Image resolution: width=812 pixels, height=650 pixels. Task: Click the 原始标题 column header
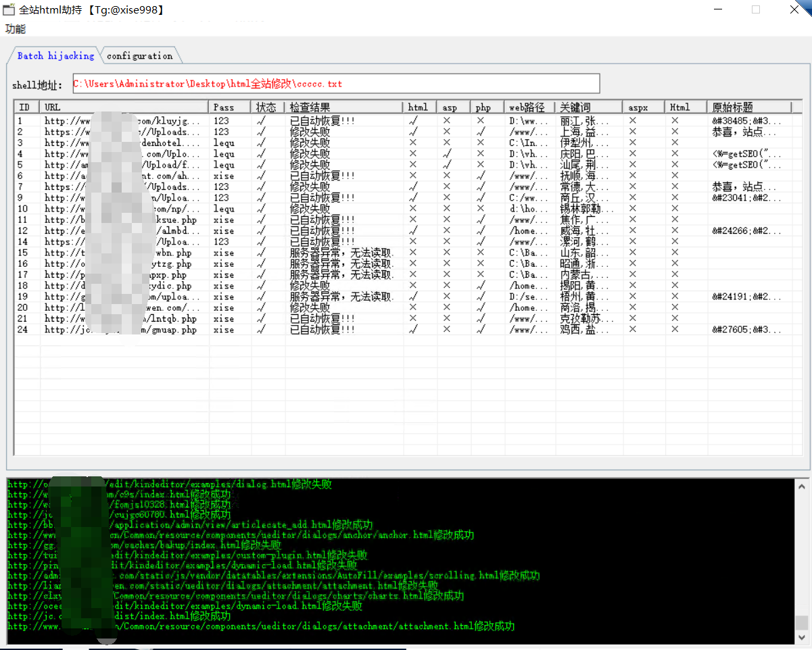(x=749, y=107)
